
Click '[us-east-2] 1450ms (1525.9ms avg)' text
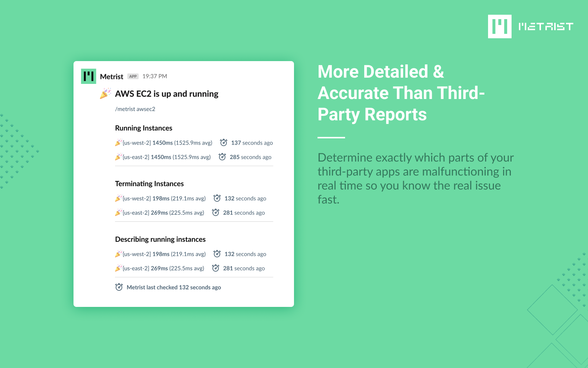[167, 157]
